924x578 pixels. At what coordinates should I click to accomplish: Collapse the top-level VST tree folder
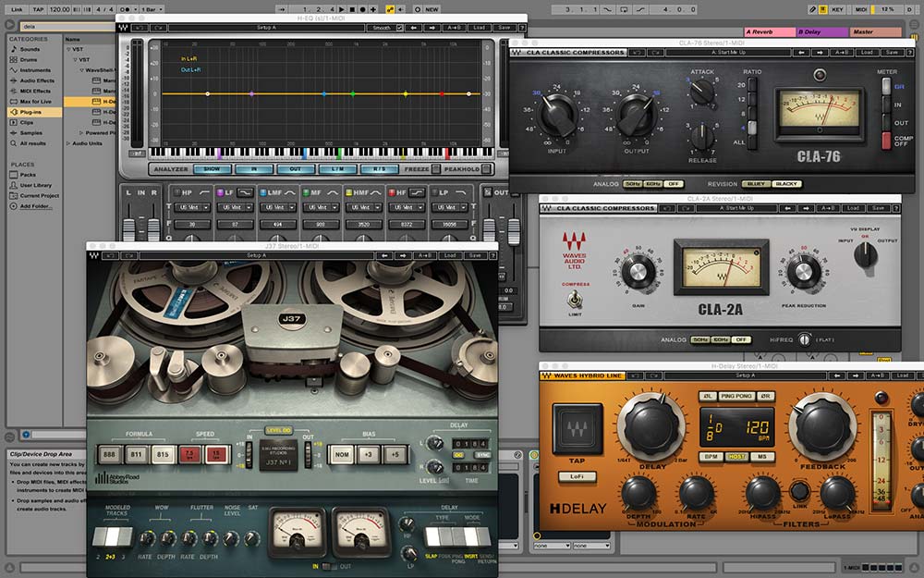coord(69,50)
